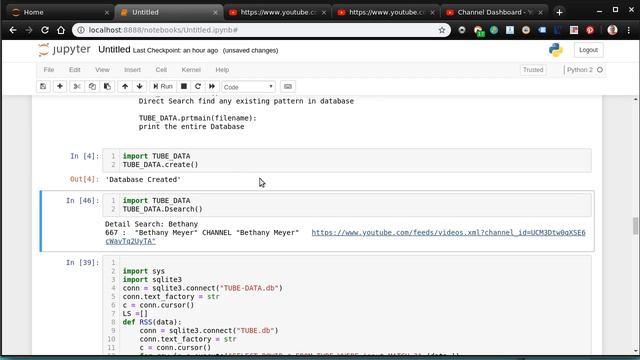The image size is (640, 360).
Task: Open the View menu
Action: tap(102, 70)
